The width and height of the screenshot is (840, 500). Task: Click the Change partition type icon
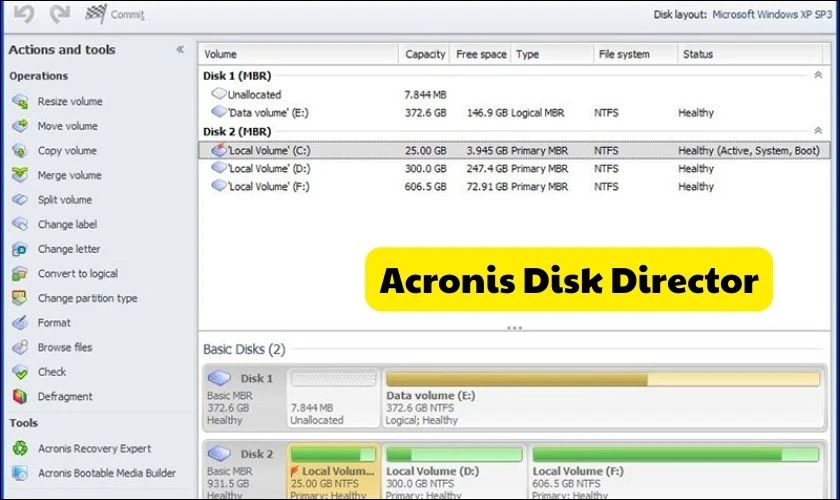[x=20, y=298]
